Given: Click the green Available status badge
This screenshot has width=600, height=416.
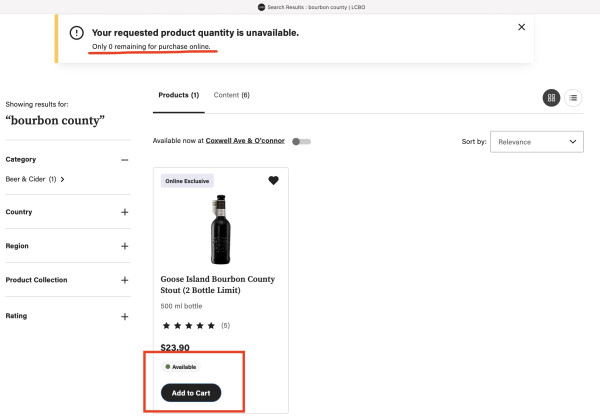Looking at the screenshot, I should click(x=181, y=367).
